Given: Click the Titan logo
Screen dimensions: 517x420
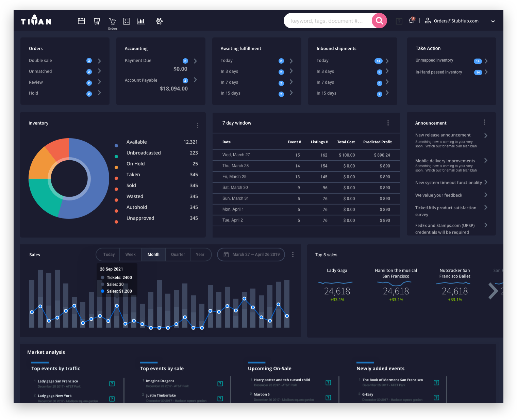Looking at the screenshot, I should click(x=36, y=20).
